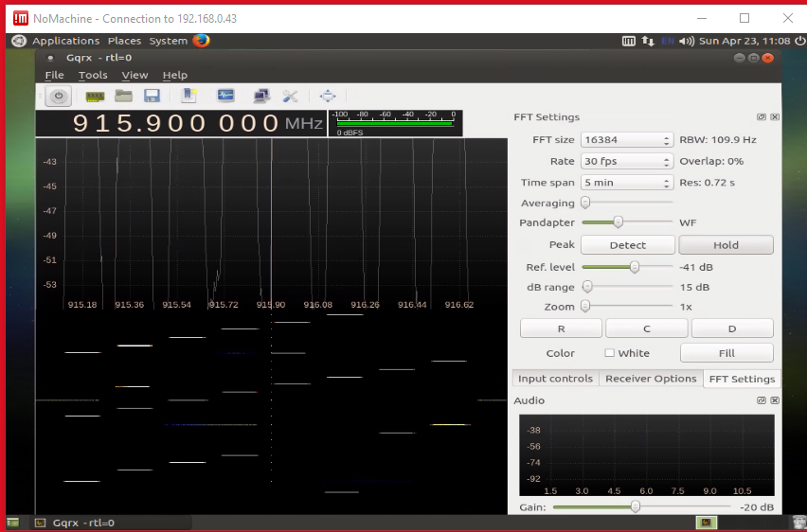The height and width of the screenshot is (532, 807).
Task: Click the green tray applet in bottom panel
Action: click(x=707, y=523)
